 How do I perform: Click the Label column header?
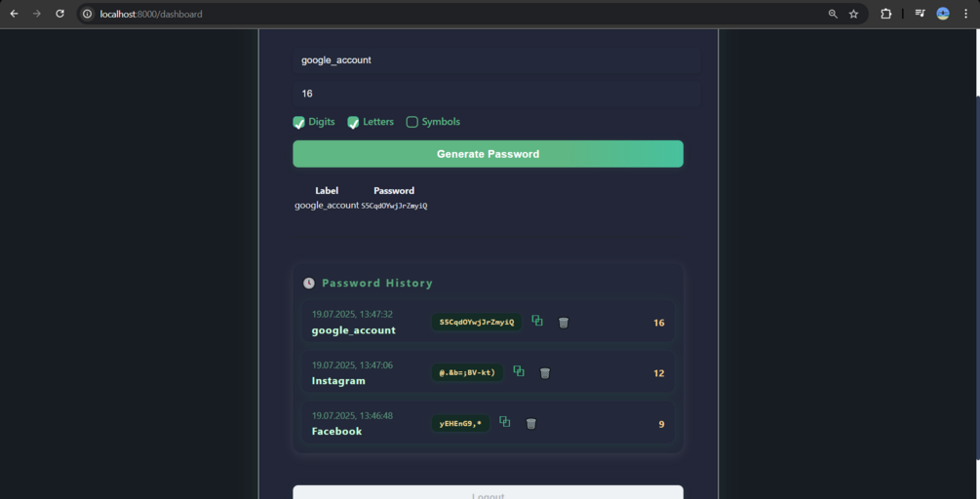coord(327,191)
